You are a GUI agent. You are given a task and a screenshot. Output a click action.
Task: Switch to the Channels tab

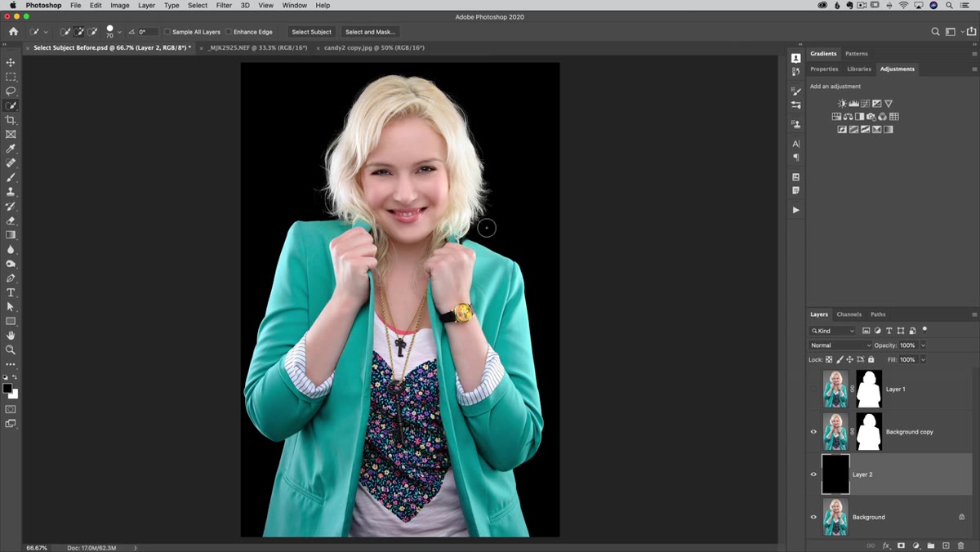pos(849,314)
